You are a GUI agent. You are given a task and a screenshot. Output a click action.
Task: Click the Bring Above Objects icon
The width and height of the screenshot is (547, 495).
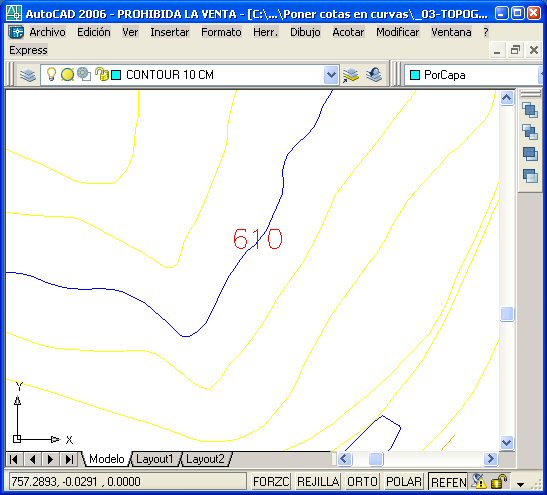click(530, 153)
